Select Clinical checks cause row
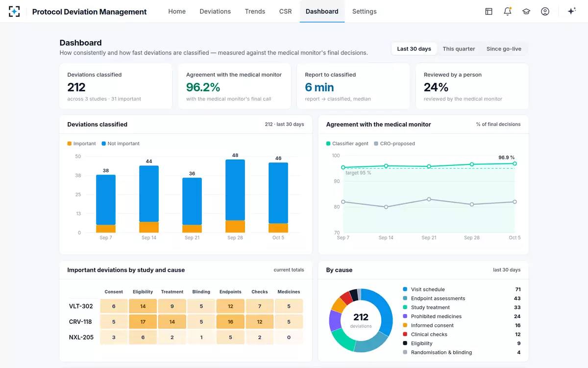Screen dimensions: 588x368 [462, 334]
